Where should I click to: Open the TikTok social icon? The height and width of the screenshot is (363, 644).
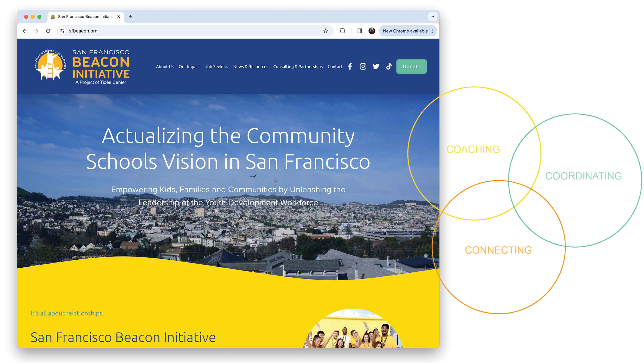(389, 66)
